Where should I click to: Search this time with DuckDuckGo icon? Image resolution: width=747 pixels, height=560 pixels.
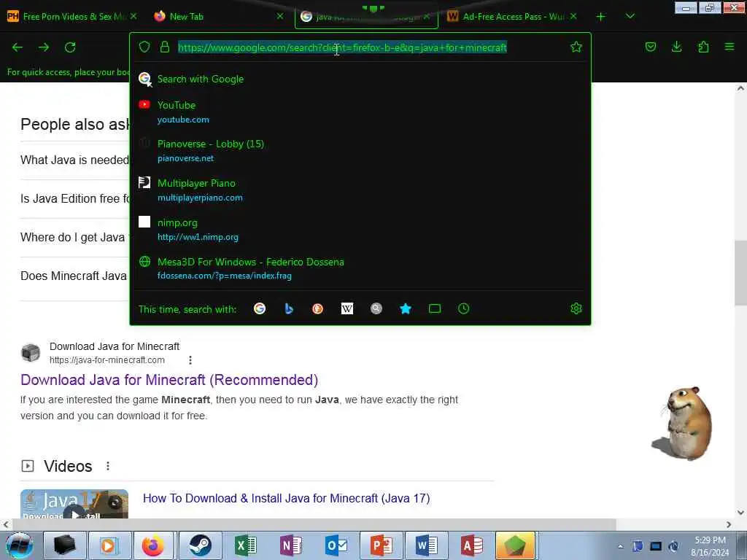318,308
